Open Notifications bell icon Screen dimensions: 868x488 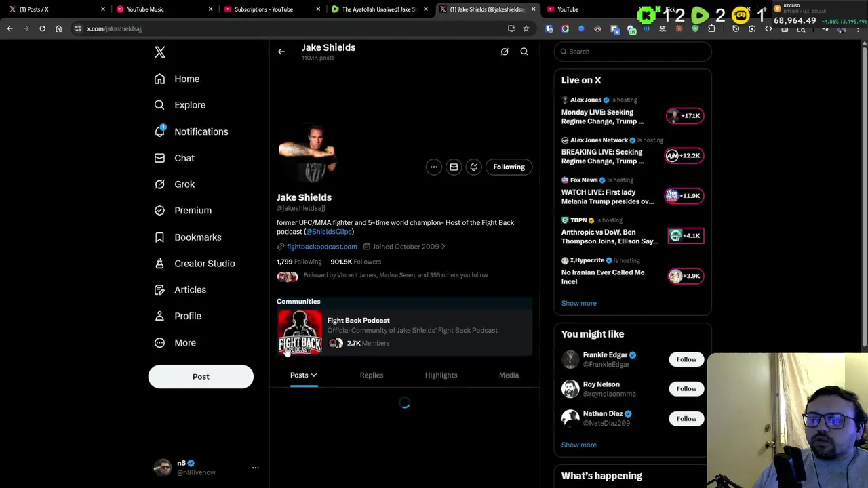tap(159, 131)
